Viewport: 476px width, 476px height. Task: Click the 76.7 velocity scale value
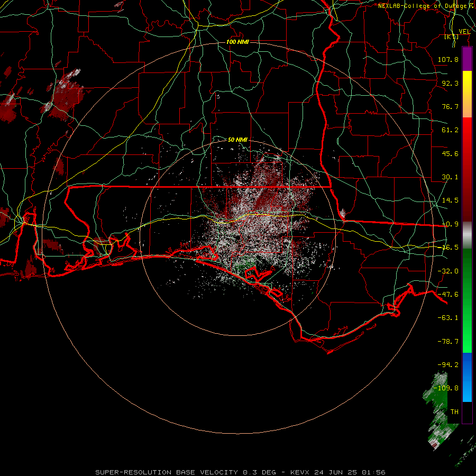pos(450,106)
